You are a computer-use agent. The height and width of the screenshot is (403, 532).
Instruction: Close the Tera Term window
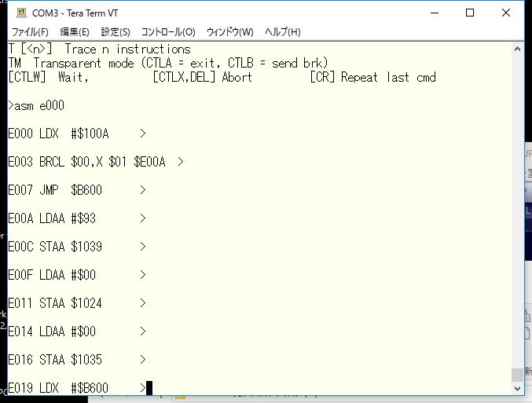coord(506,13)
